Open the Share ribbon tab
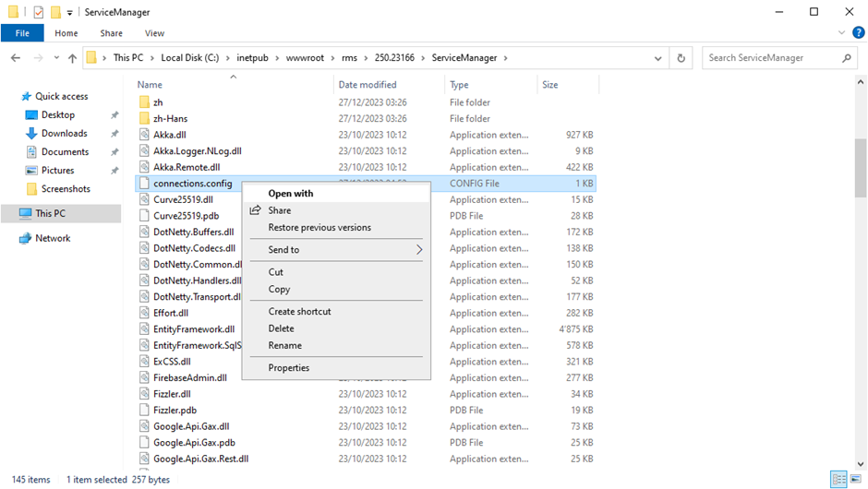 pos(111,33)
